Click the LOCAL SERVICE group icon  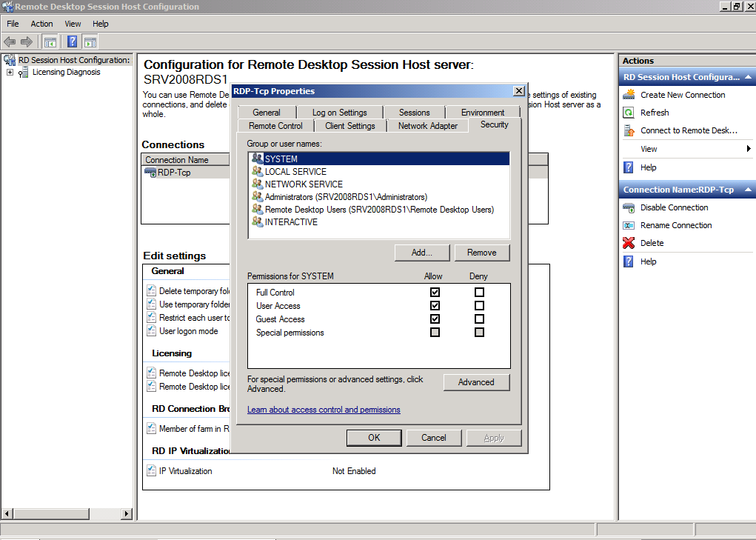tap(258, 171)
